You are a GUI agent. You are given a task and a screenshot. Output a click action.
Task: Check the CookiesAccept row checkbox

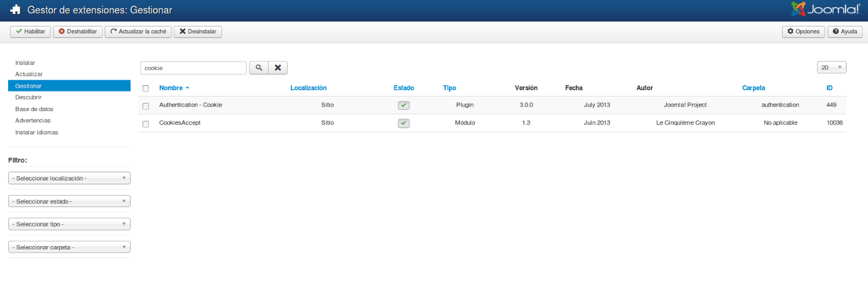146,123
